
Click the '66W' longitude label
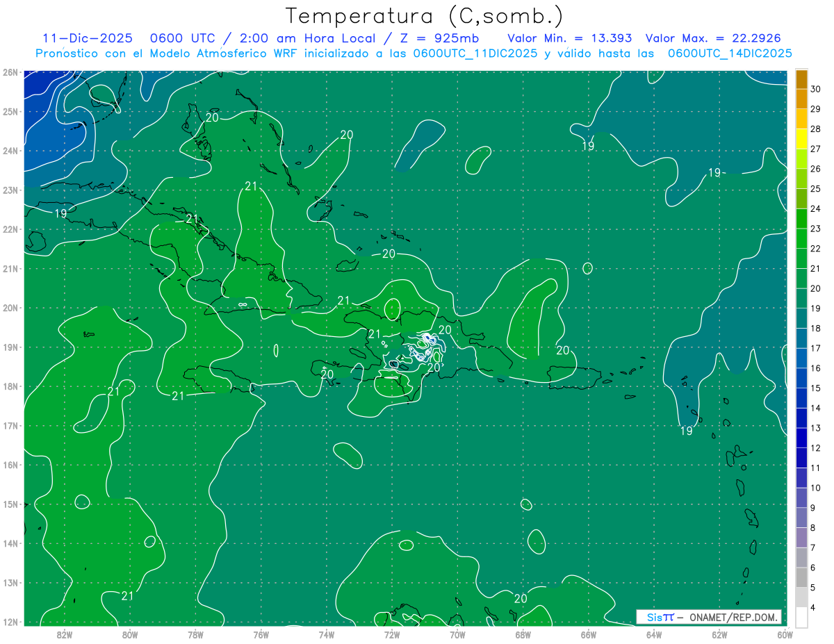[x=589, y=634]
